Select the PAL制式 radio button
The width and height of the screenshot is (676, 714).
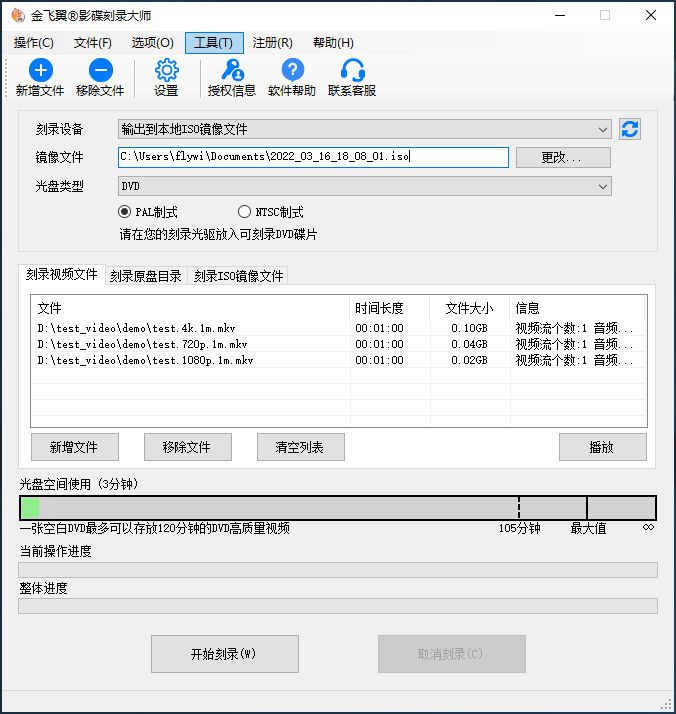[x=125, y=212]
